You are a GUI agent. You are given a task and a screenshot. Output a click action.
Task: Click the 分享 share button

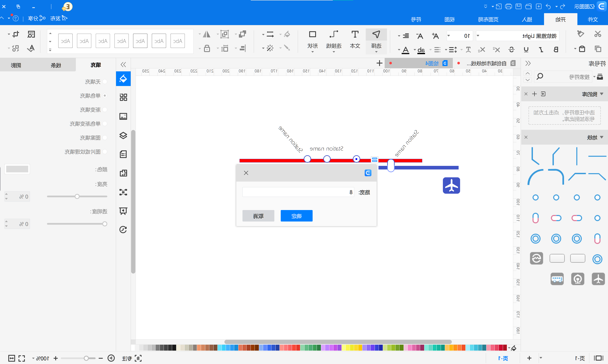pos(37,18)
